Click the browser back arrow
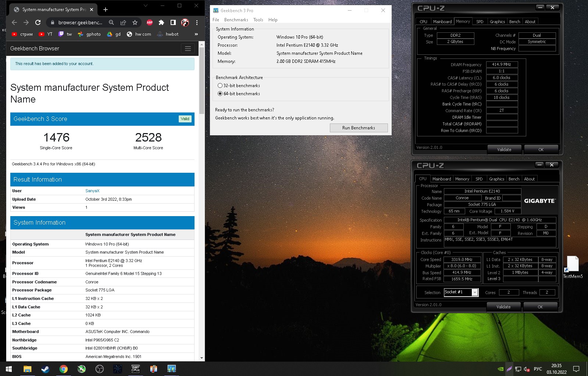Viewport: 588px width, 376px height. click(x=14, y=22)
